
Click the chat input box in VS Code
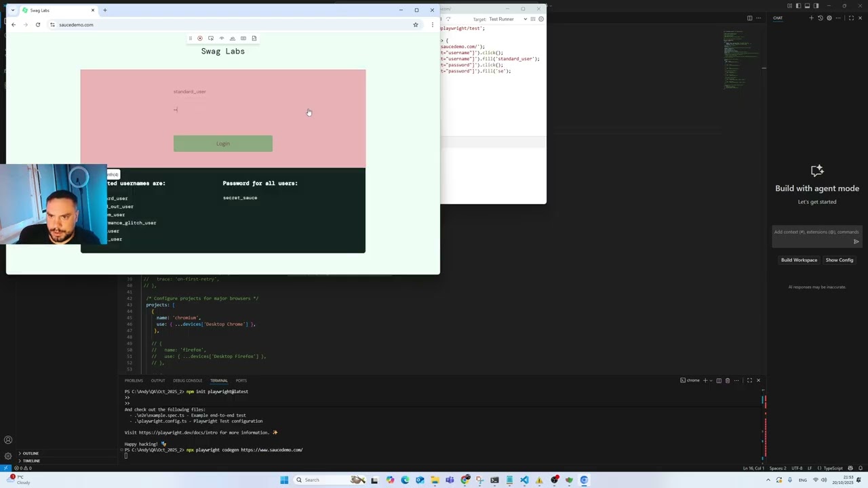817,236
